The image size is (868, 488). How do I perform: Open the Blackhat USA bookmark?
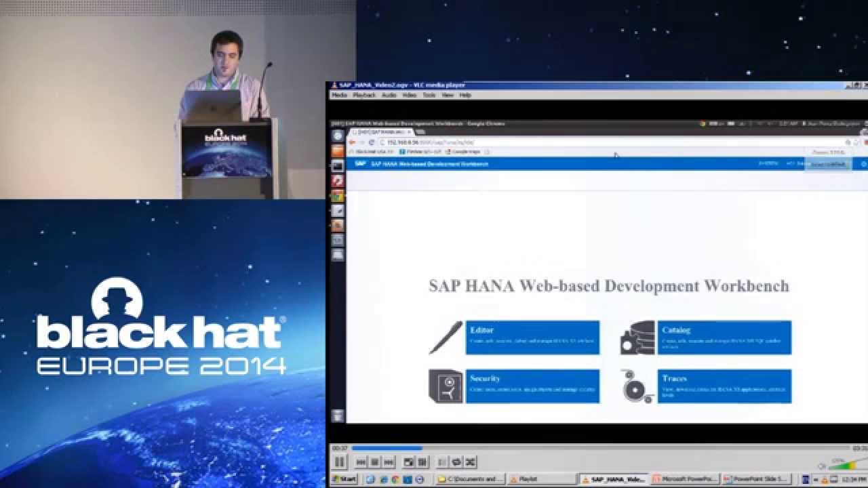coord(372,152)
